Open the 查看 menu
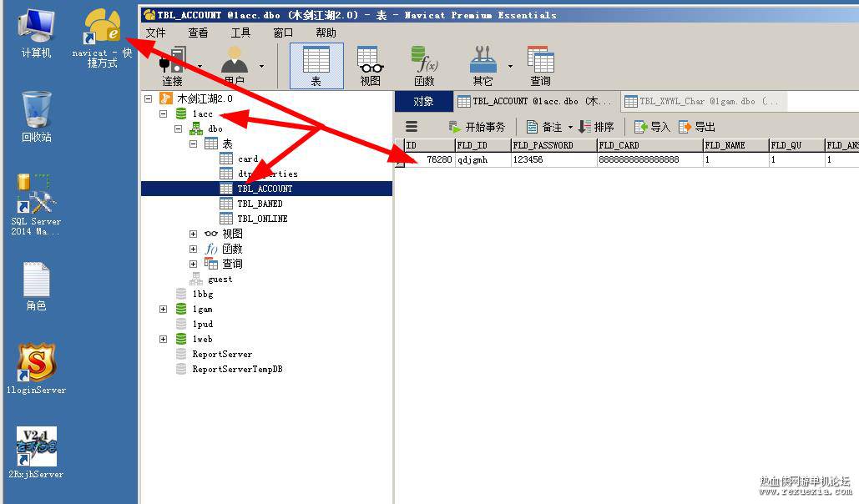 coord(198,33)
